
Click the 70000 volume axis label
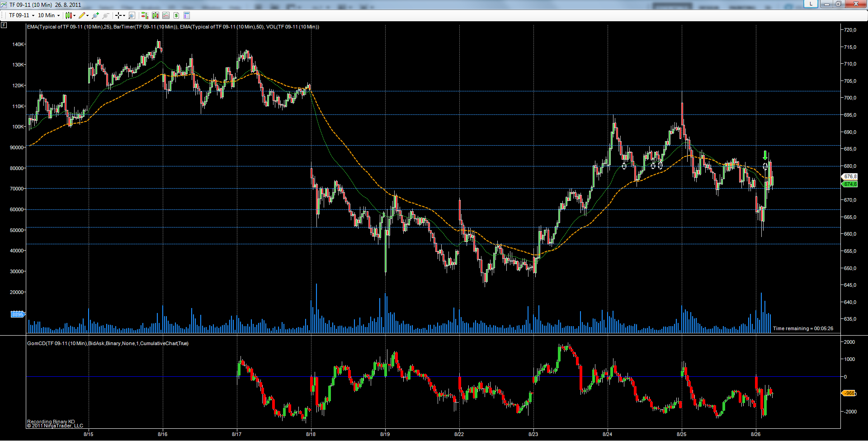(17, 189)
